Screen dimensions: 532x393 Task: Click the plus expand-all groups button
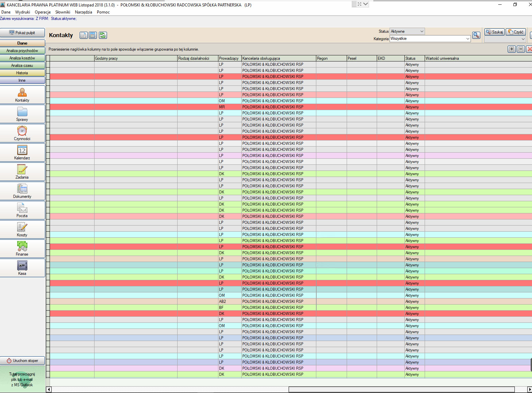[x=511, y=49]
